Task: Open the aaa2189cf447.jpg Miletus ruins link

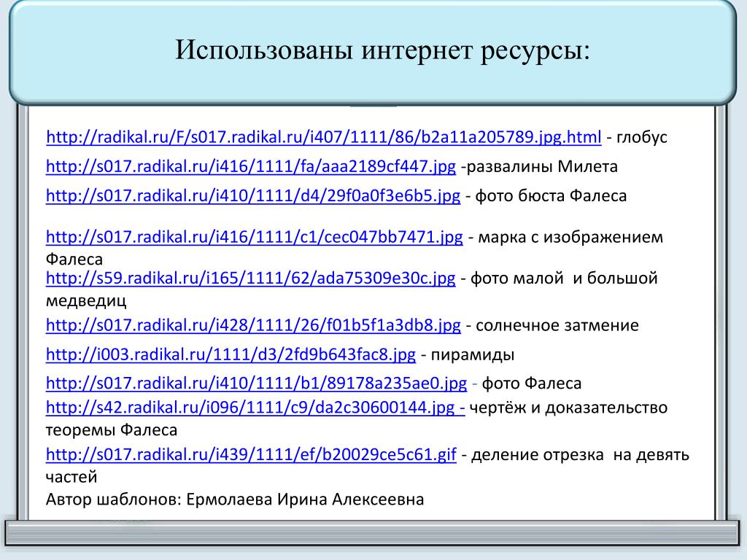Action: [x=251, y=167]
